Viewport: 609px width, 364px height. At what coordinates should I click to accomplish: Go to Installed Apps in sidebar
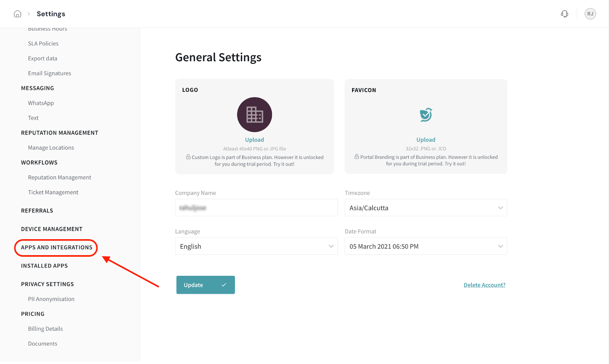(x=45, y=266)
